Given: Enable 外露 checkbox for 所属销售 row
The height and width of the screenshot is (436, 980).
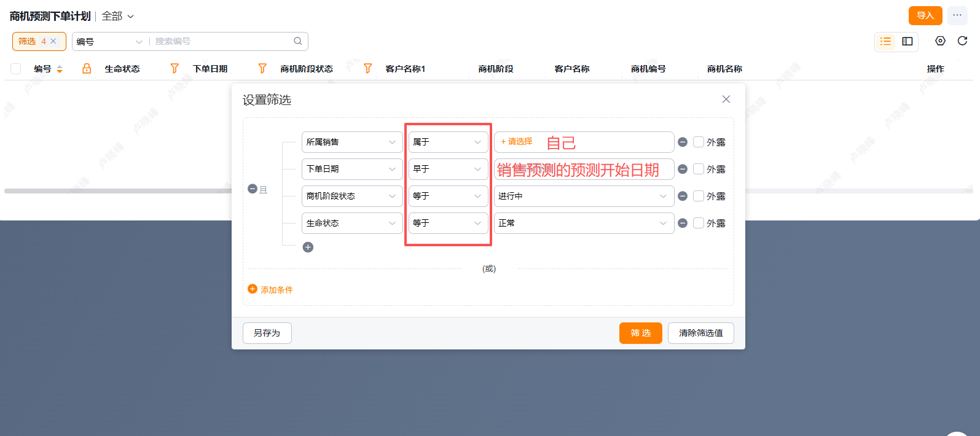Looking at the screenshot, I should pyautogui.click(x=699, y=142).
